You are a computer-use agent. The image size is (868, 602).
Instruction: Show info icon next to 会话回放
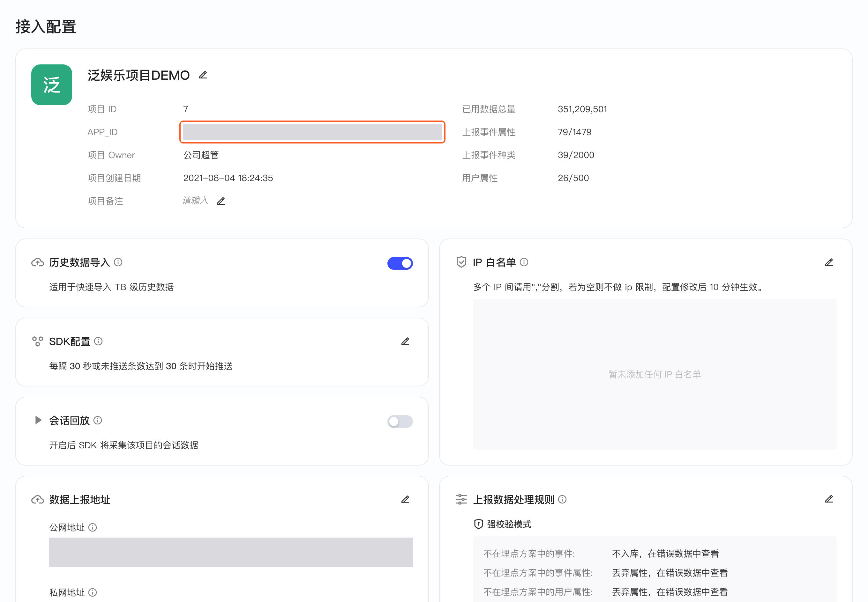coord(98,420)
